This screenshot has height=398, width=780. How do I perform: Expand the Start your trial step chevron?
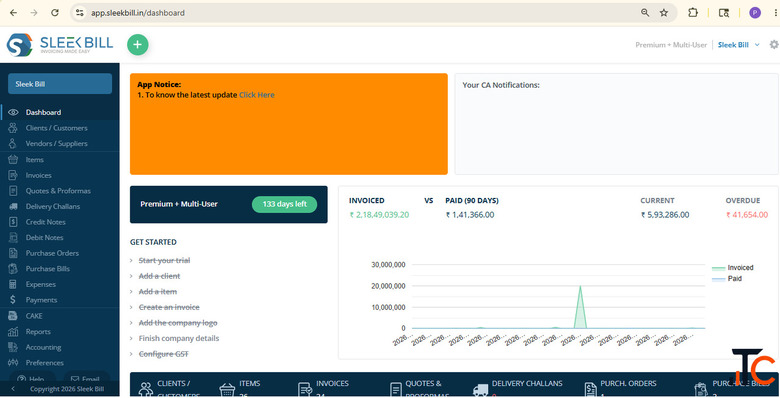pos(131,261)
